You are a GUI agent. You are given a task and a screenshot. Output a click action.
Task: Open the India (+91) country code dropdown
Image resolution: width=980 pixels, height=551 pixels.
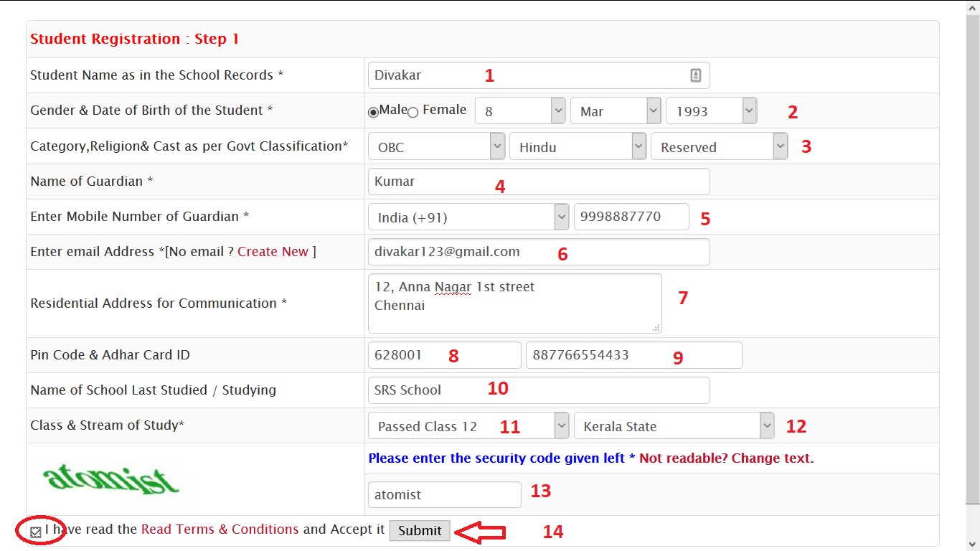[x=468, y=217]
